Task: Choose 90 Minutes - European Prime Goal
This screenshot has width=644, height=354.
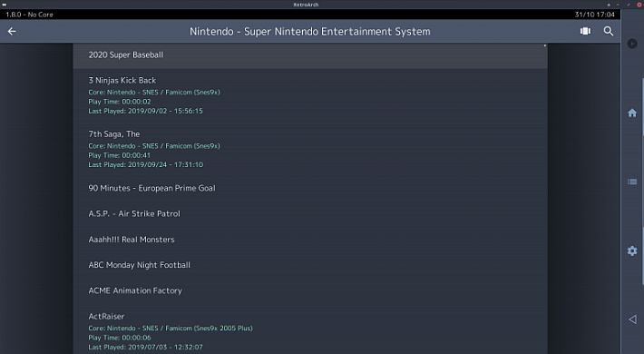Action: point(310,188)
